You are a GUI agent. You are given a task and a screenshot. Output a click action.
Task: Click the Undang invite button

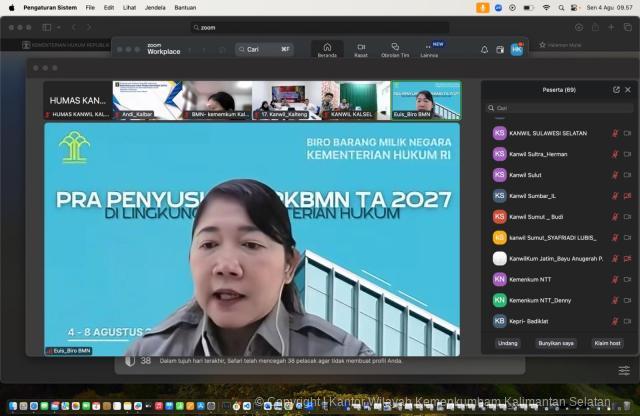click(508, 343)
